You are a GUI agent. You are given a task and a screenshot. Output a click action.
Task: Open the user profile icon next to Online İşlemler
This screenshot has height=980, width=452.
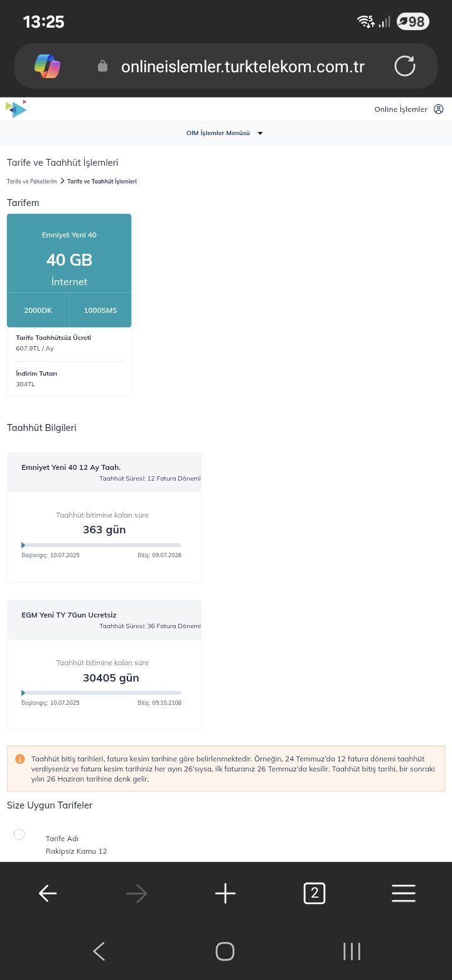(x=439, y=109)
